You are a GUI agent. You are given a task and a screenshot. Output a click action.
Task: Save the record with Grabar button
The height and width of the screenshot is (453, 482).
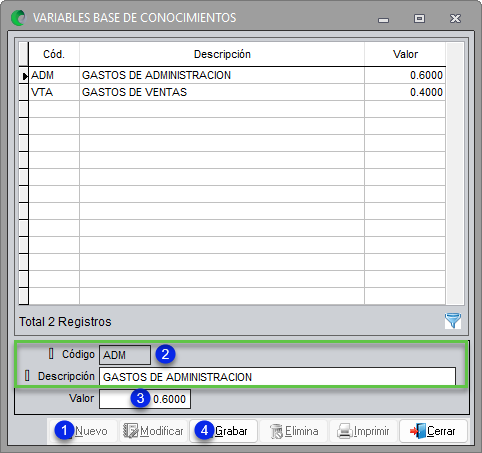(223, 431)
